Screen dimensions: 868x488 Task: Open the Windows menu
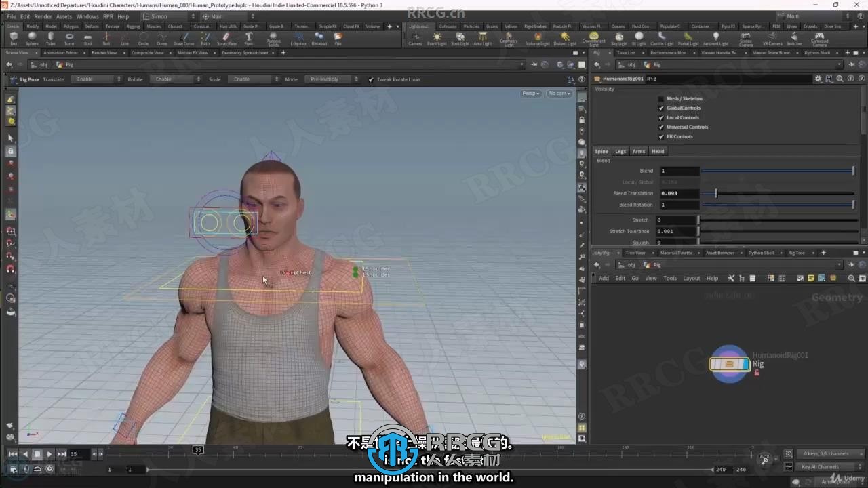(87, 16)
